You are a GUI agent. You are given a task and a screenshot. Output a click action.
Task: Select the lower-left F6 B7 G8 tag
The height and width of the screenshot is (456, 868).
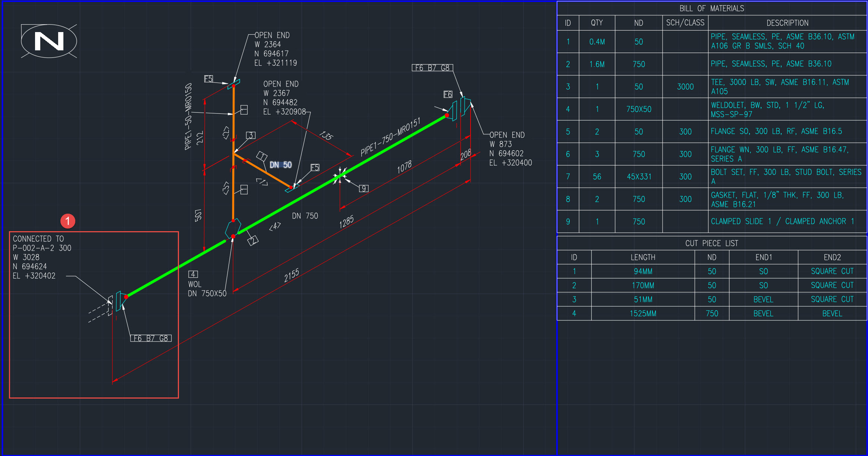[151, 338]
